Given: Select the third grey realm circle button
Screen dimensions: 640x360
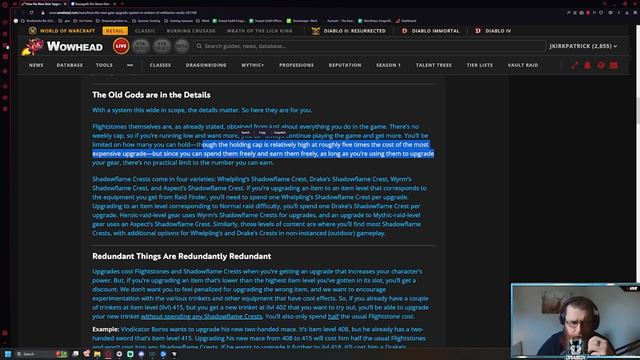Looking at the screenshot, I should coord(162,46).
